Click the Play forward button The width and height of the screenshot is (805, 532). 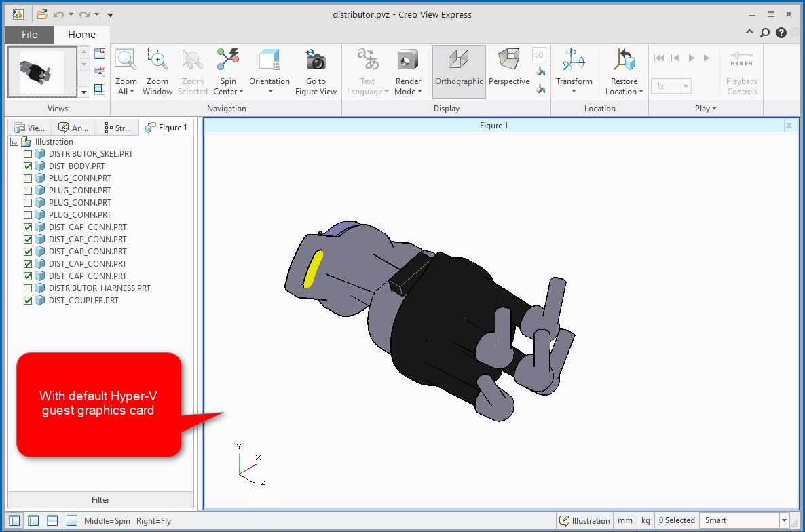pyautogui.click(x=692, y=58)
